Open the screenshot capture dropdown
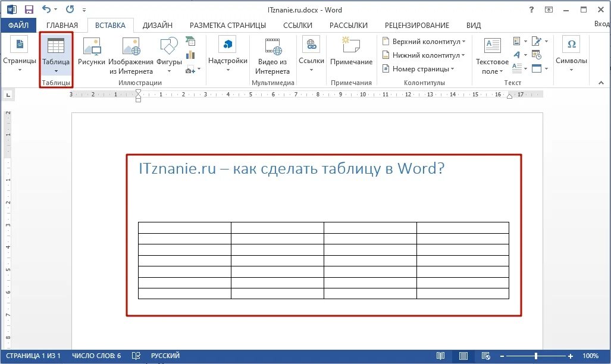 193,70
